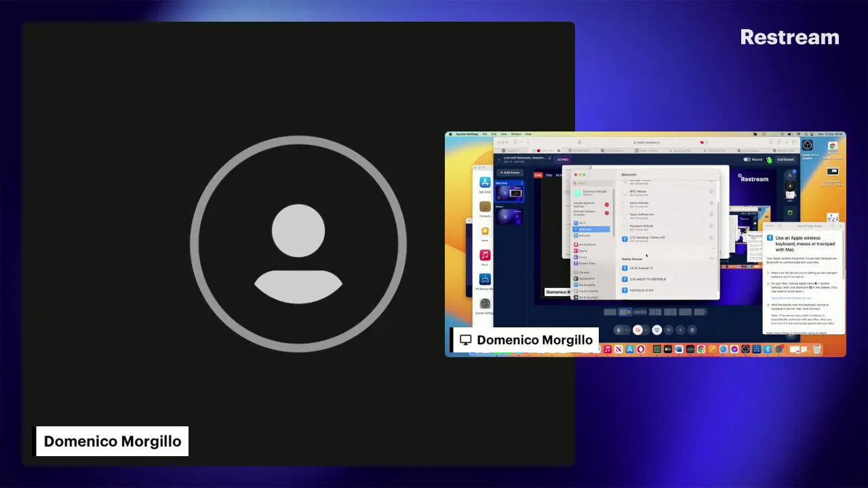
Task: Select Network in System Settings sidebar
Action: [591, 236]
